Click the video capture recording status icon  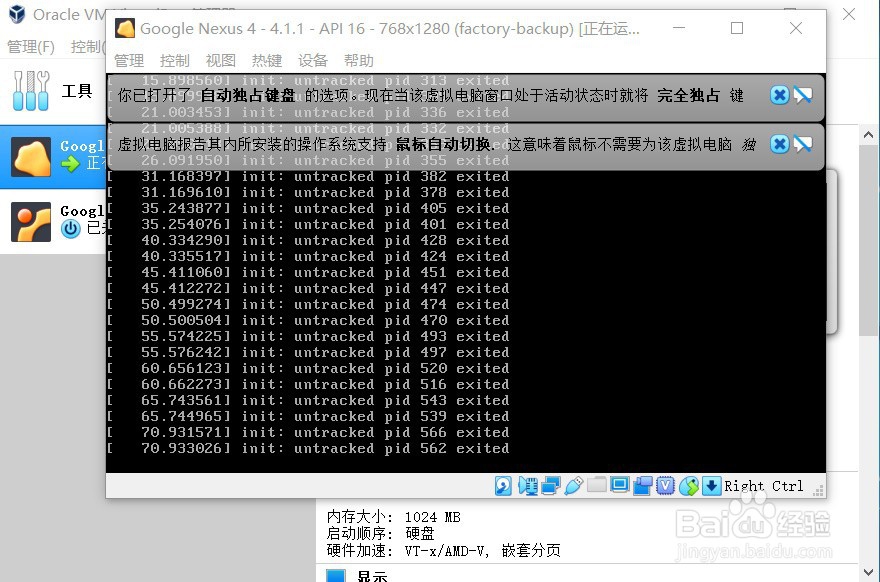click(x=643, y=485)
